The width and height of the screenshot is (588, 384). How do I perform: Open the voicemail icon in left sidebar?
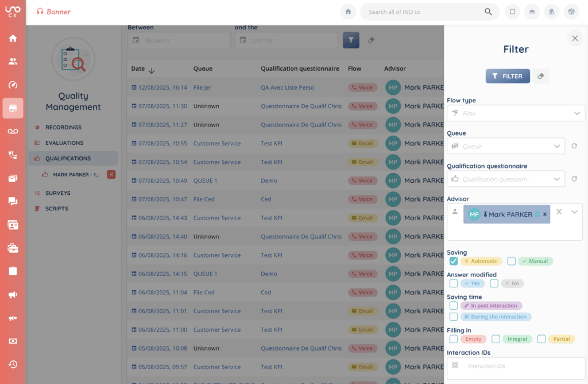click(13, 132)
